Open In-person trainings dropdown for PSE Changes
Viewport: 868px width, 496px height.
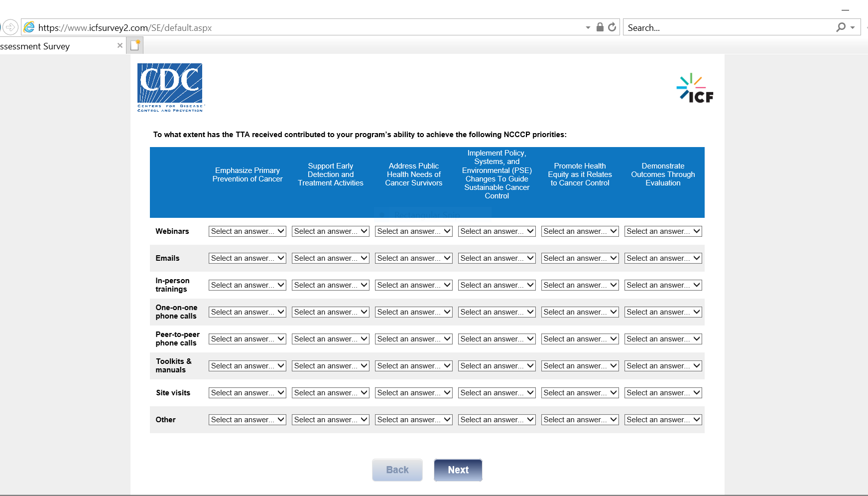click(x=497, y=285)
